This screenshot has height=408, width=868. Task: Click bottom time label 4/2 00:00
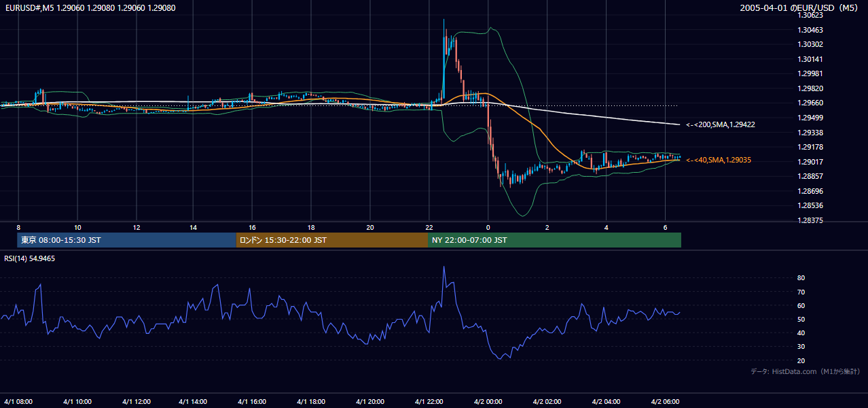(488, 401)
